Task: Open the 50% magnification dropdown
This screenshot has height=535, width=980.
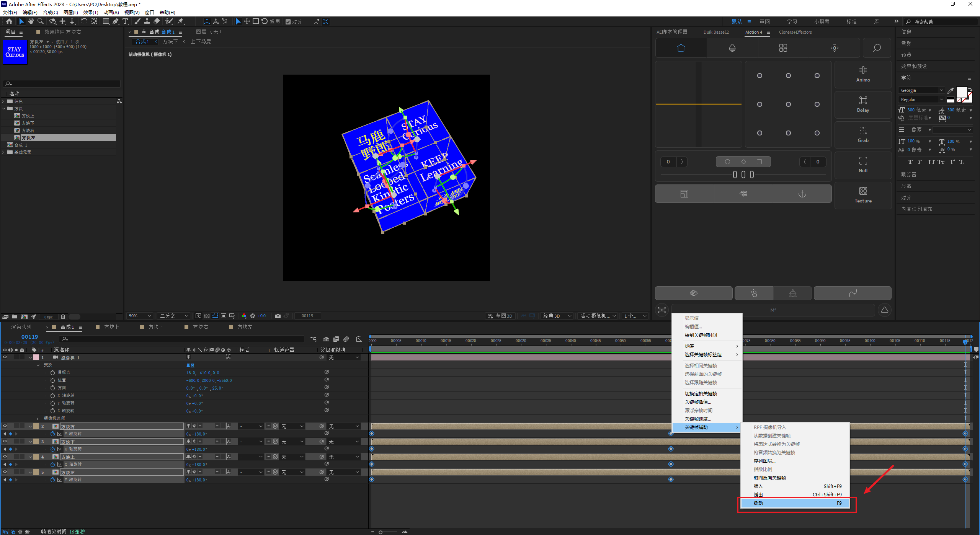Action: point(140,316)
